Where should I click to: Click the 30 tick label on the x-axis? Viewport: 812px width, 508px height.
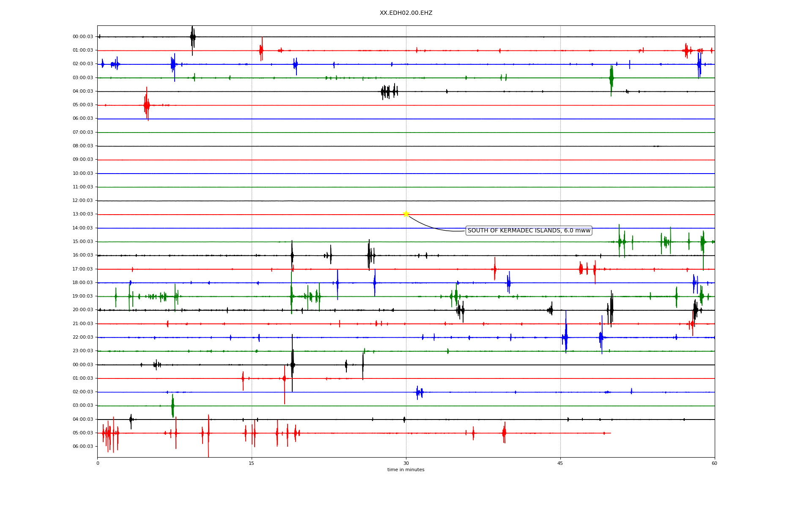click(406, 464)
